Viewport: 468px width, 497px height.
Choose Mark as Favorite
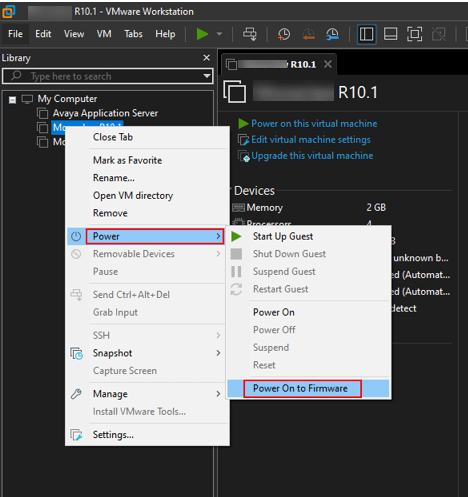coord(127,160)
